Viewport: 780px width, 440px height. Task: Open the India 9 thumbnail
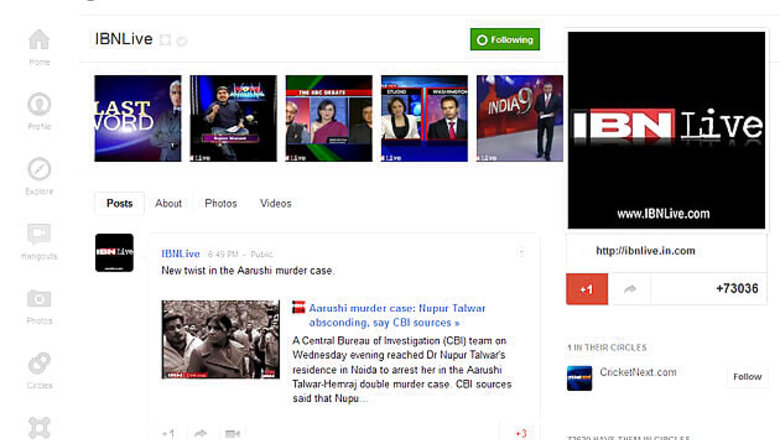(x=520, y=118)
